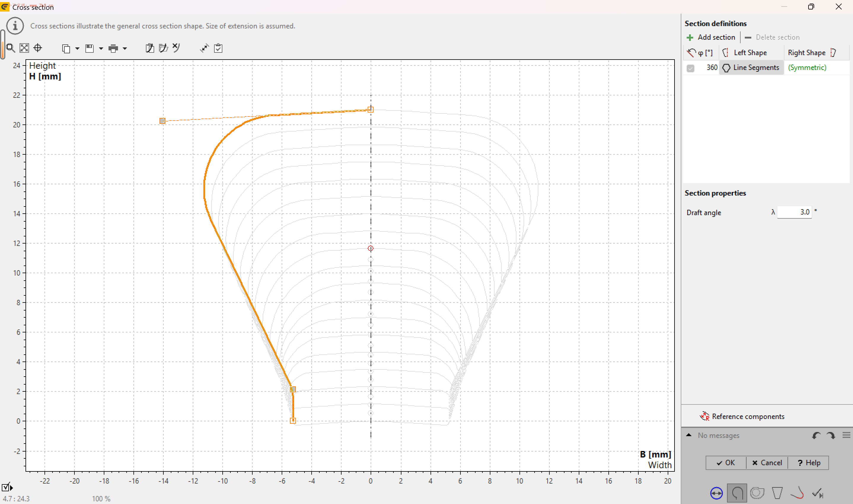Open the hamburger menu near messages
Screen dimensions: 853x504
click(846, 435)
